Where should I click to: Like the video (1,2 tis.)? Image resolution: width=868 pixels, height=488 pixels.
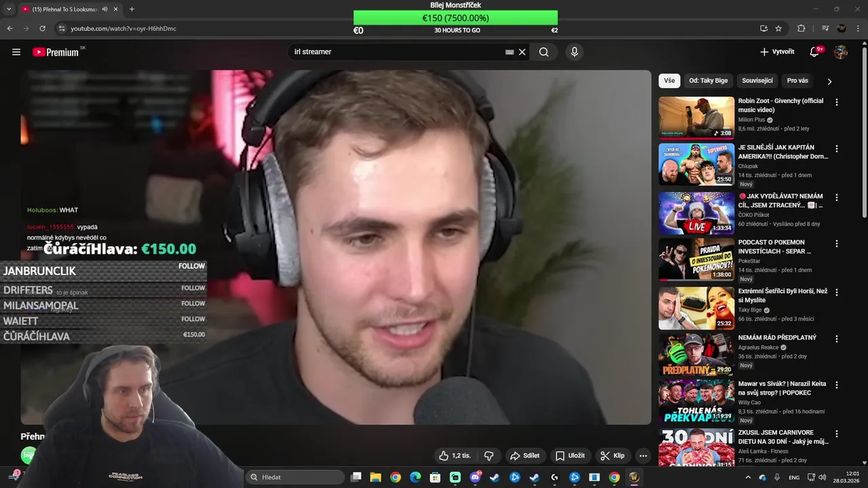click(x=455, y=455)
